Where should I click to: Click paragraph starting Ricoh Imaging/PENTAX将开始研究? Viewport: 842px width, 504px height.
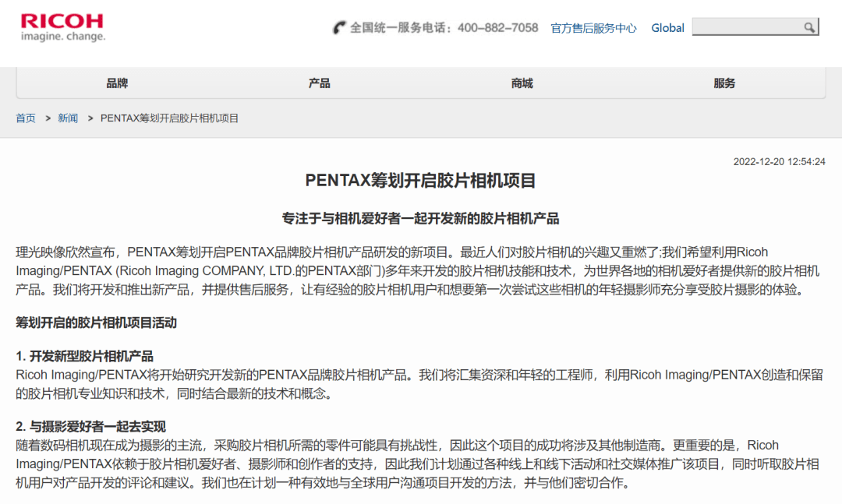click(x=419, y=384)
